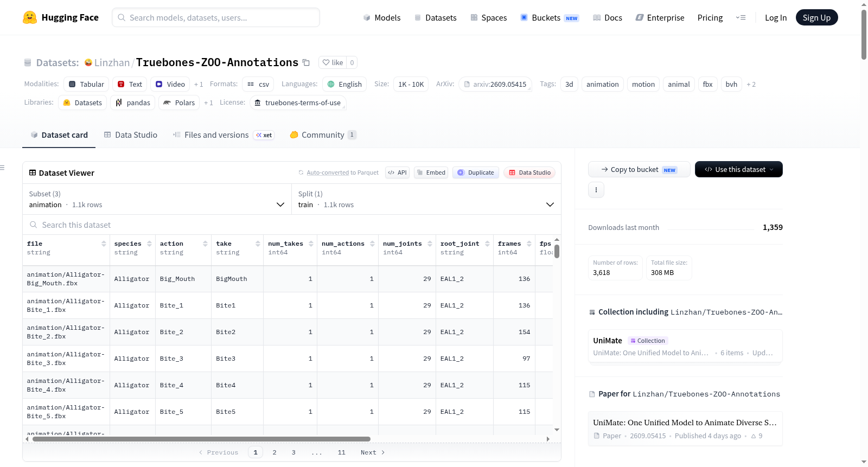
Task: Expand the +2 hidden tags
Action: 751,84
